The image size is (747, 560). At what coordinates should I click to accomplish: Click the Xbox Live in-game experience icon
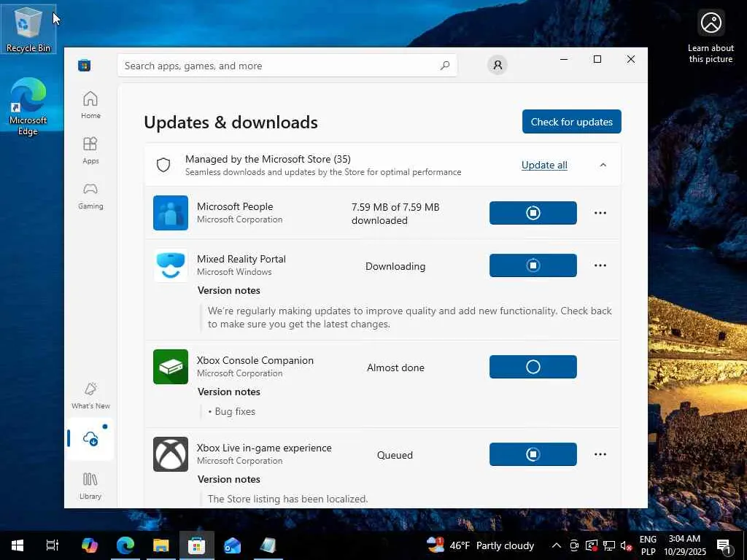[x=171, y=454]
